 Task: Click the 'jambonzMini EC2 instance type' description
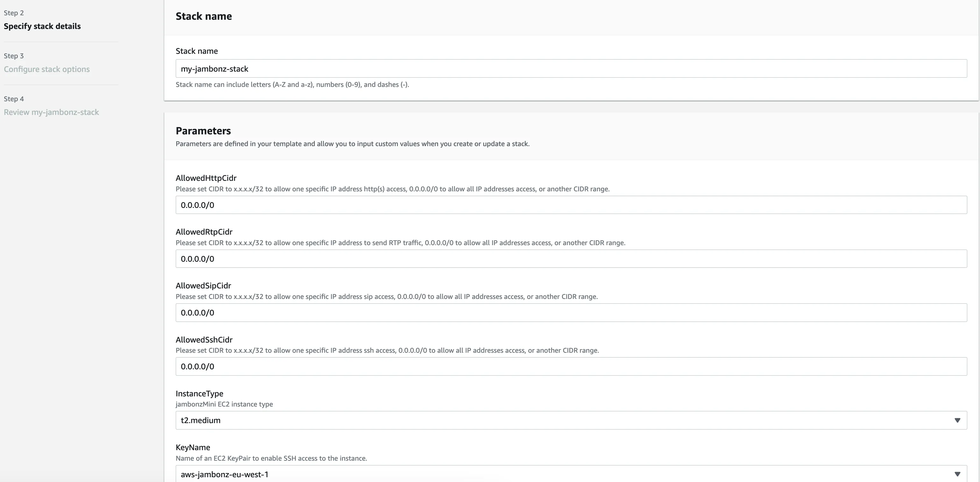pyautogui.click(x=224, y=404)
